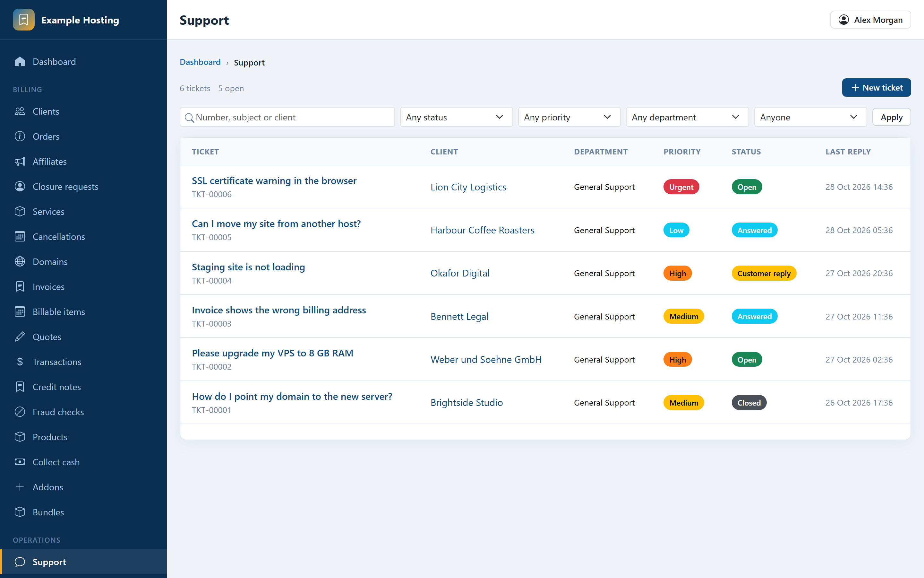Click the Invoices receipt icon
The height and width of the screenshot is (578, 924).
pos(20,287)
